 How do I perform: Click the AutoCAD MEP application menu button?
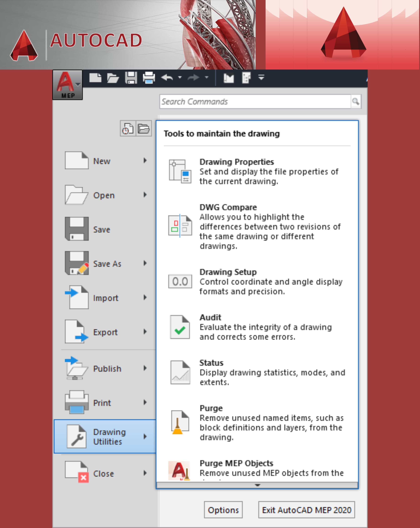click(x=67, y=85)
